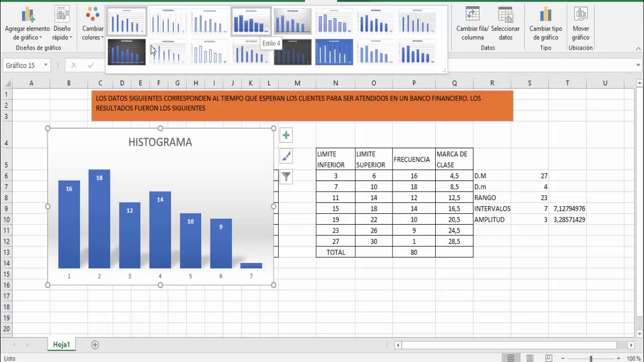
Task: Select first white-background chart style thumbnail
Action: click(127, 21)
